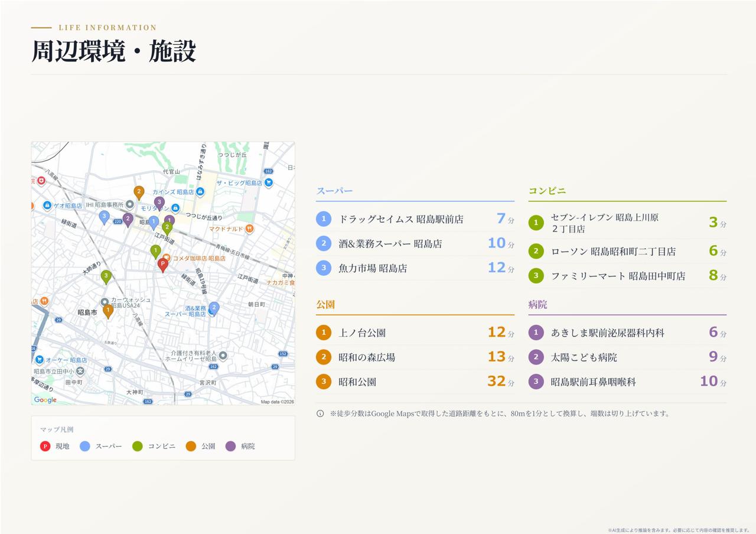Click number 1 badge for 上ノ台公園
Screen dimensions: 756x534
pyautogui.click(x=324, y=333)
